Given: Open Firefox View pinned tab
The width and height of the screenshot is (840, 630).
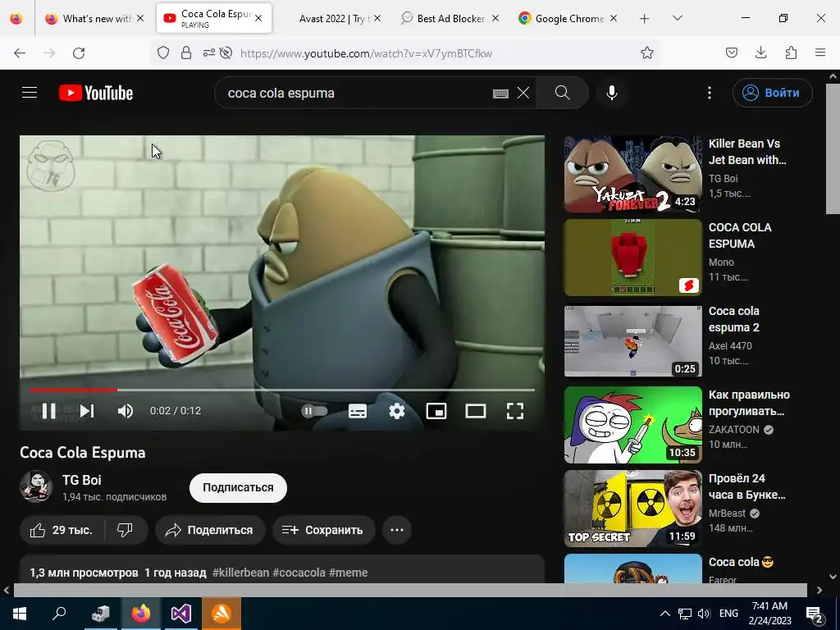Looking at the screenshot, I should click(x=16, y=18).
